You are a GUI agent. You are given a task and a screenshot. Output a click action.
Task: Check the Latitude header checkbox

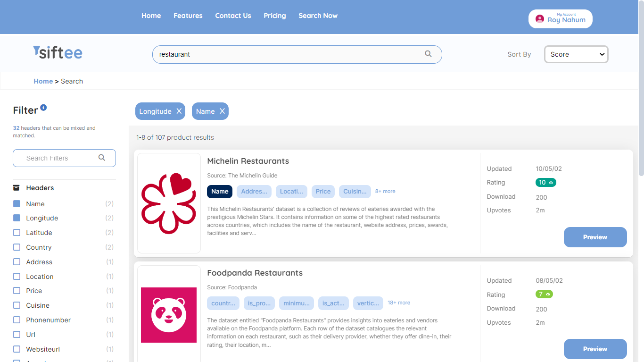tap(17, 233)
